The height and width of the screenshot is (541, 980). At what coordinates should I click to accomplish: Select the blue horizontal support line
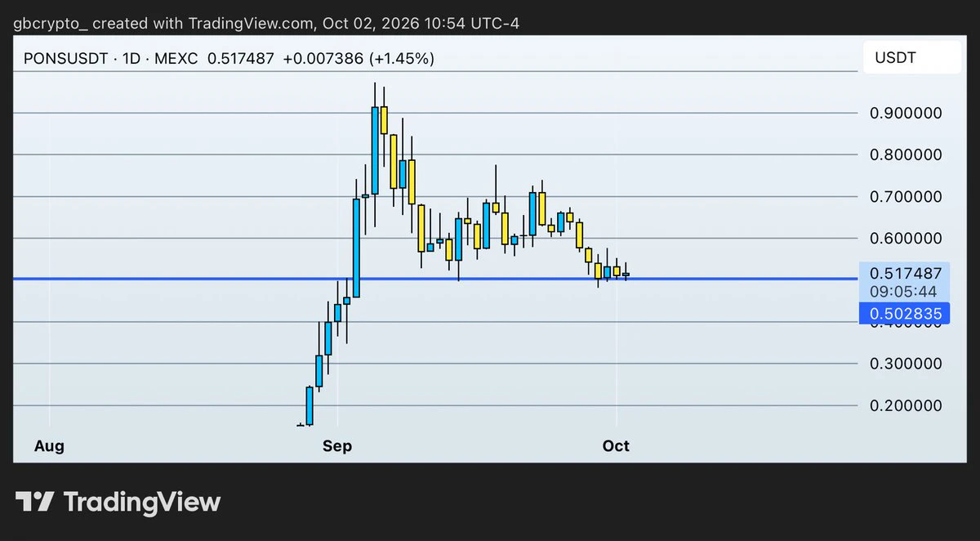pyautogui.click(x=436, y=279)
